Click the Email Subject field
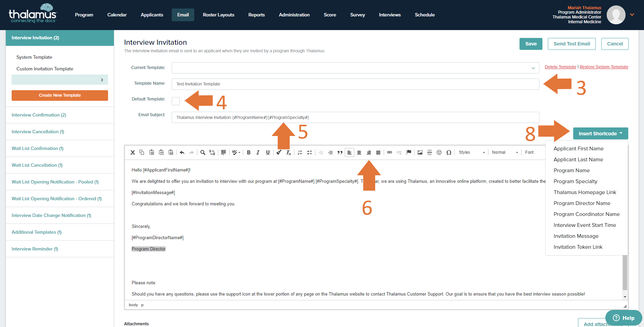644x327 pixels. click(x=355, y=118)
